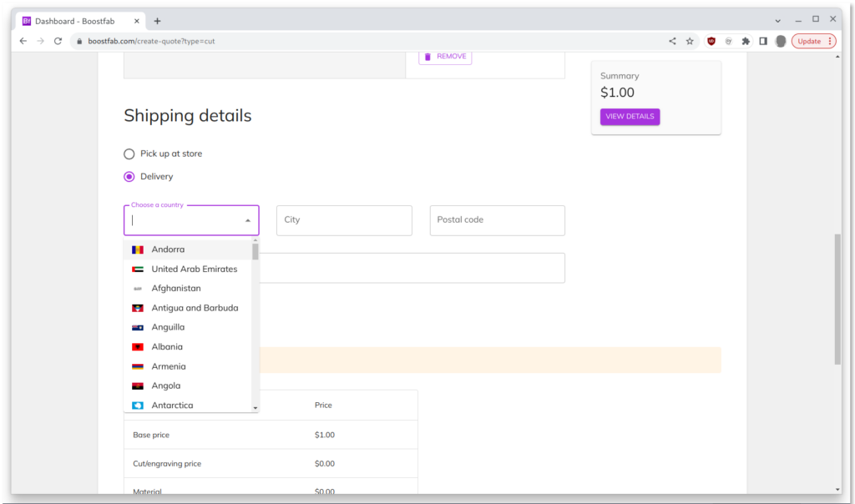Click the Summary label
Image resolution: width=855 pixels, height=504 pixels.
tap(620, 76)
